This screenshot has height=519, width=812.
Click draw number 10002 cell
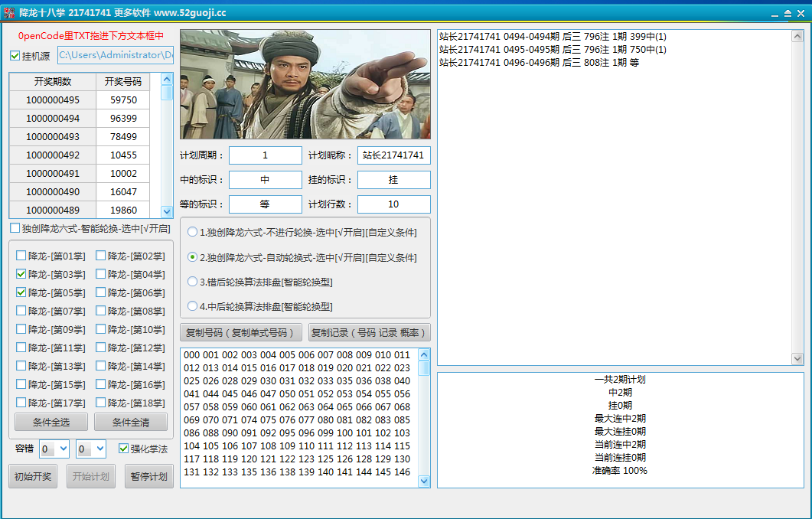[123, 173]
